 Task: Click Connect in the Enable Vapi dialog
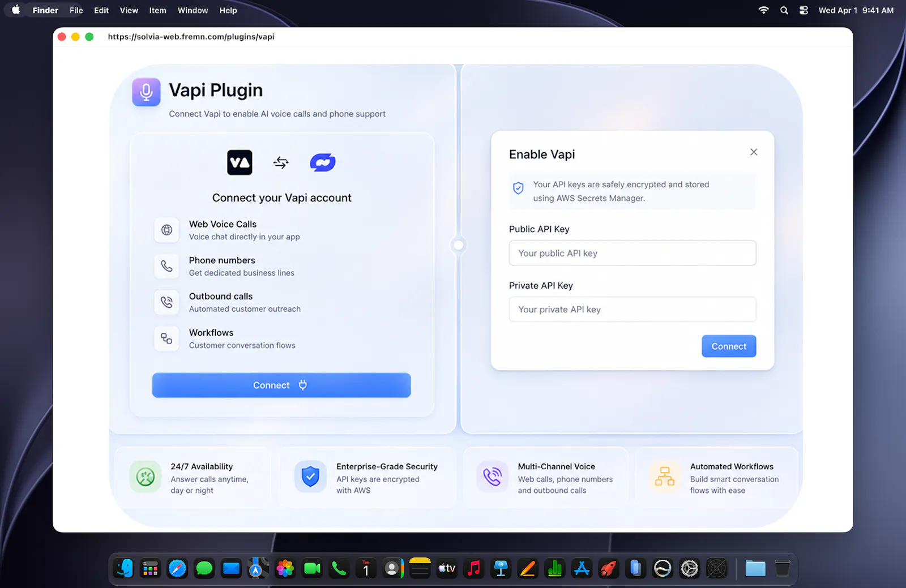coord(729,346)
